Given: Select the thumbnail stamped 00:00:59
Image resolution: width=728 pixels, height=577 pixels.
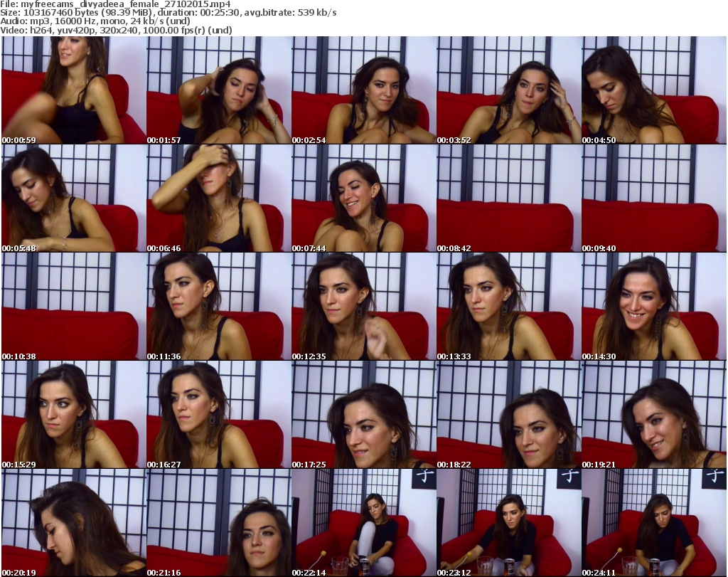Looking at the screenshot, I should tap(73, 90).
